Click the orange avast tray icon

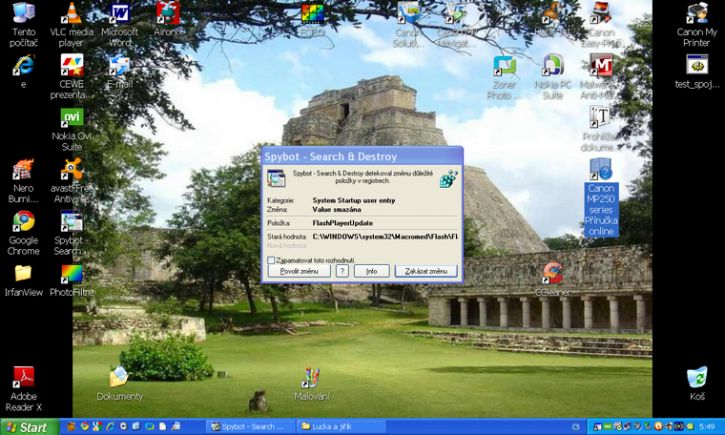[x=658, y=426]
